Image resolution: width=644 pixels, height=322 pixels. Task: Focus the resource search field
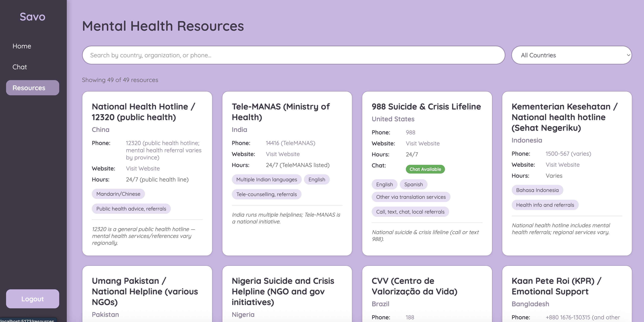click(293, 55)
